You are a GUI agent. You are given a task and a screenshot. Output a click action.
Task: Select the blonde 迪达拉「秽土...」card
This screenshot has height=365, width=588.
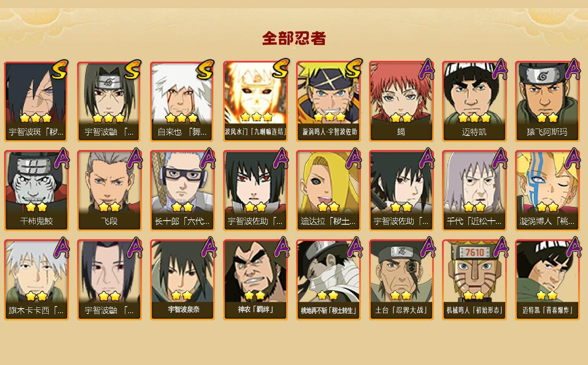328,191
